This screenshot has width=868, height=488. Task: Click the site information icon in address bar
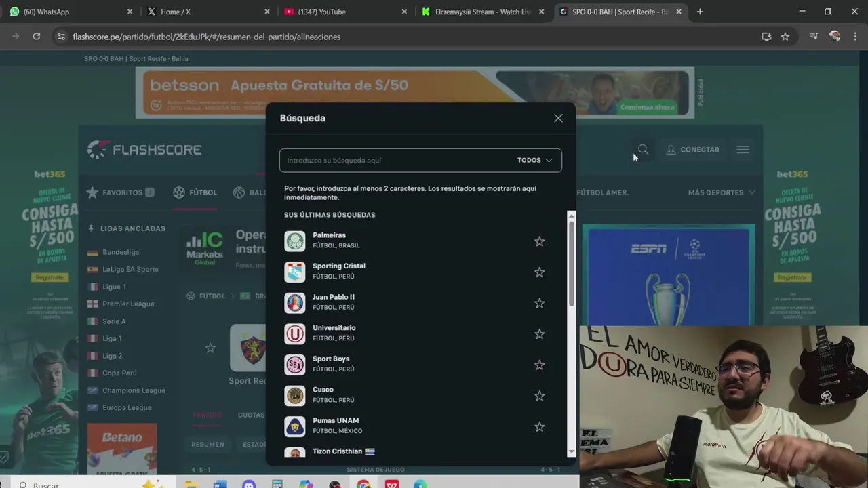point(61,37)
